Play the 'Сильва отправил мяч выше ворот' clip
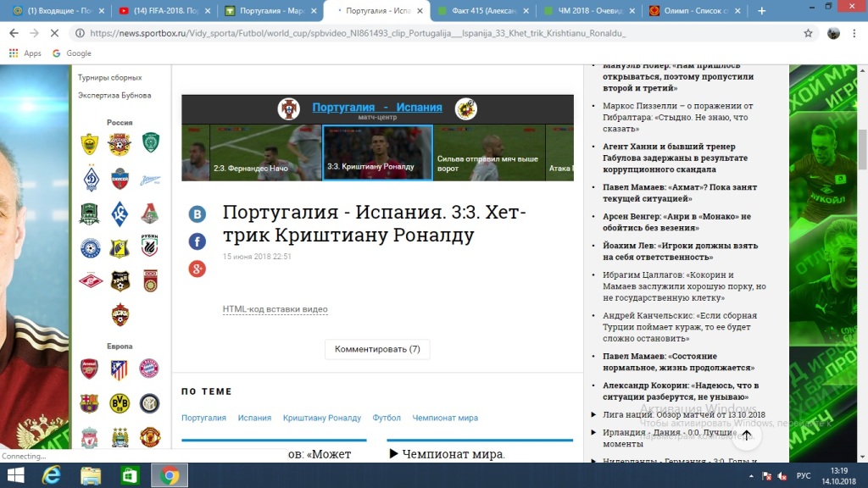Screen dimensions: 868x488 click(489, 152)
